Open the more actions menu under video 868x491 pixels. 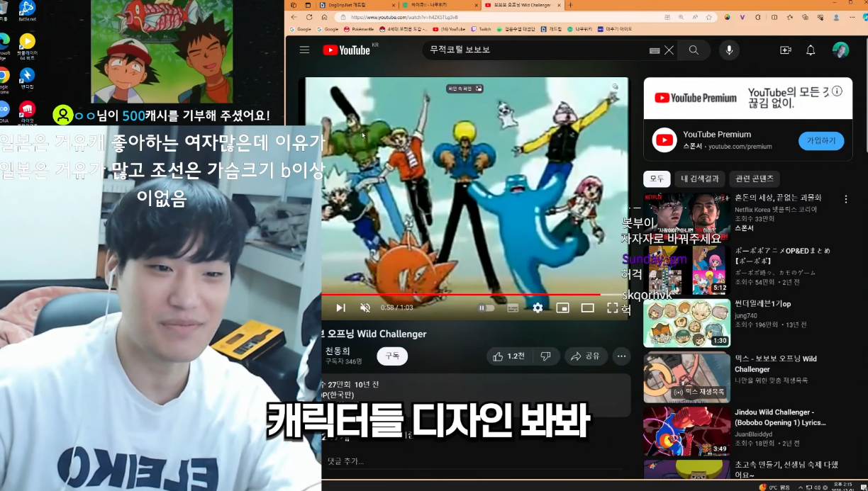pos(621,356)
